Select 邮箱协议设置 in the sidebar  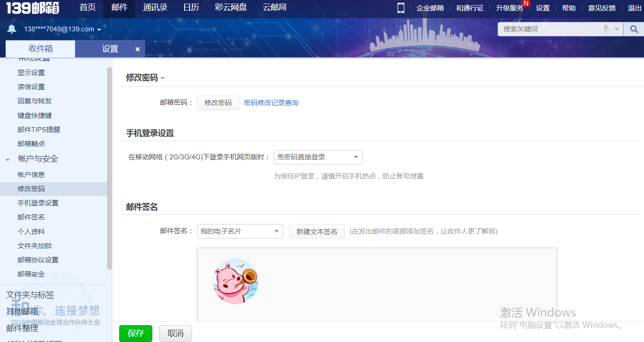pos(38,260)
